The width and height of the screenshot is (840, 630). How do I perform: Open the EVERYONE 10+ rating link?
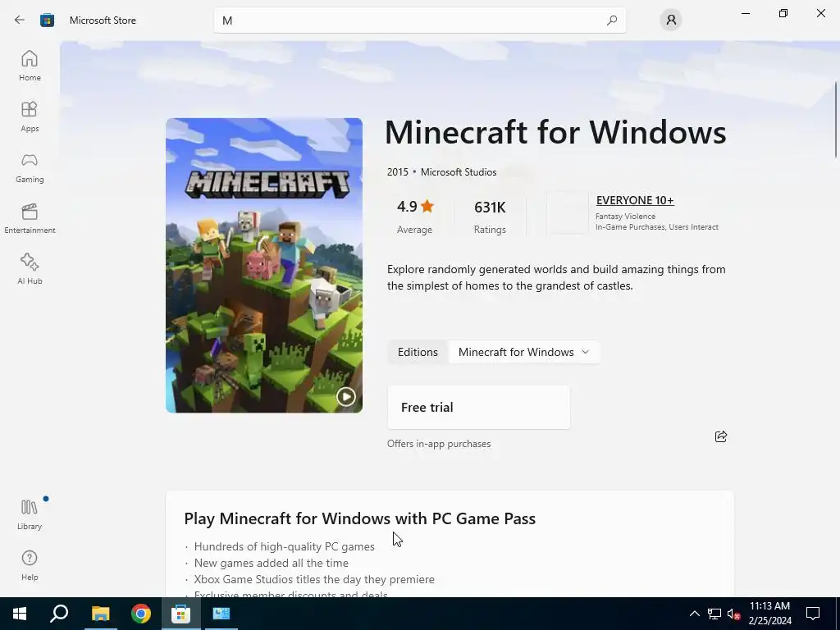(635, 200)
